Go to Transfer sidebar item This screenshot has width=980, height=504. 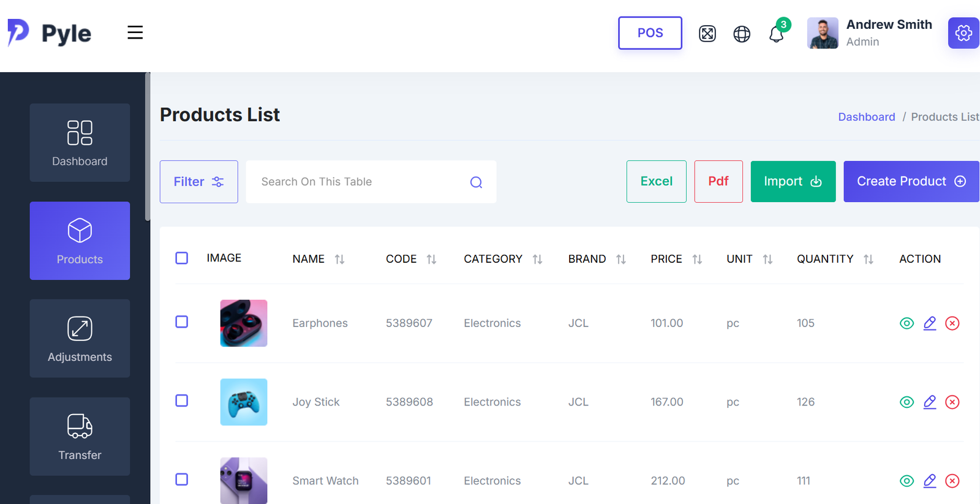pos(80,436)
